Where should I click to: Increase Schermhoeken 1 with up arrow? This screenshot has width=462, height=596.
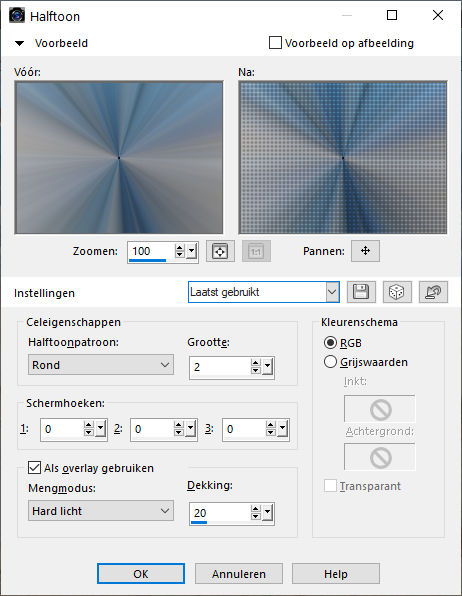(89, 425)
